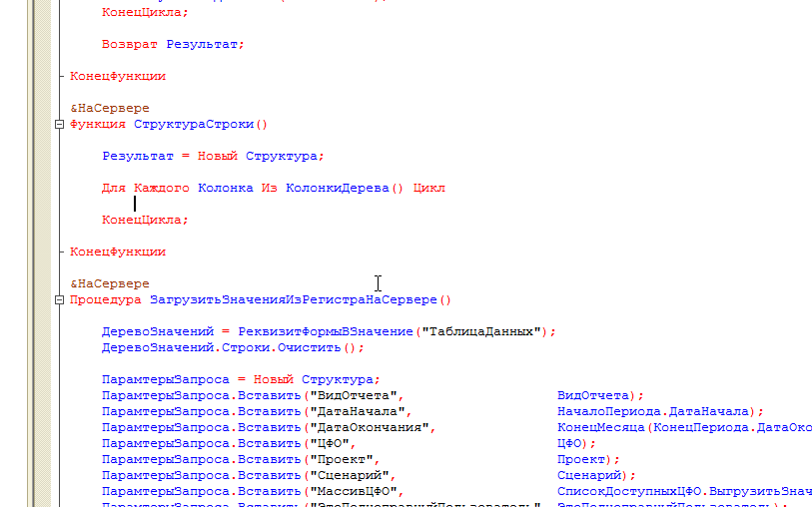Place cursor in "Результат = Новый Структура;"
Screen dimensions: 812x507
point(213,157)
